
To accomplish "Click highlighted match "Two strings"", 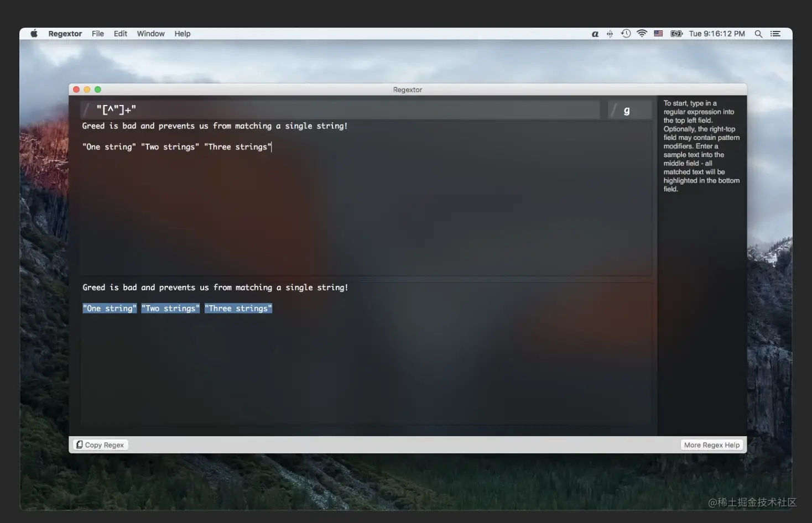I will coord(170,308).
